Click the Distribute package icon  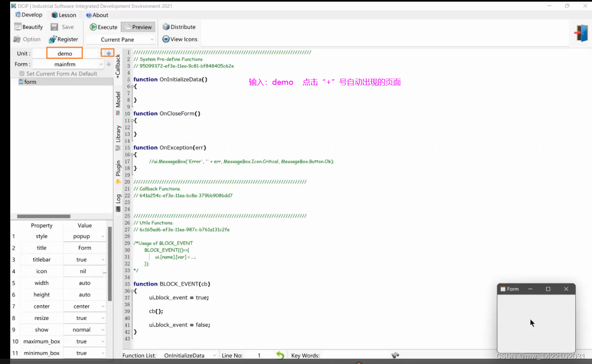[166, 27]
